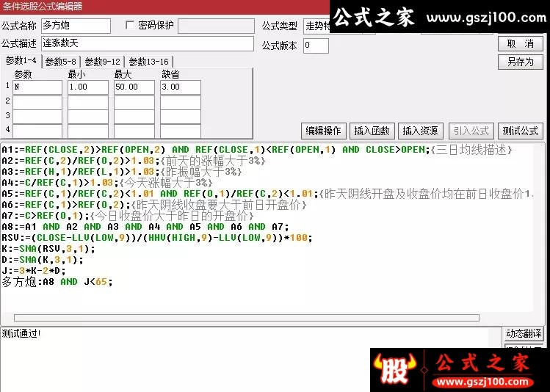Switch to the 参数13-16 tab
The width and height of the screenshot is (550, 392).
pyautogui.click(x=149, y=62)
